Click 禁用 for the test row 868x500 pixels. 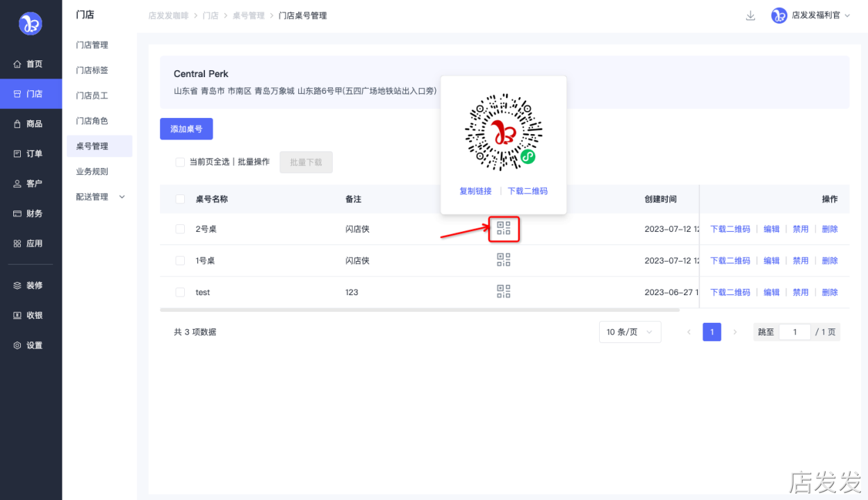pyautogui.click(x=801, y=292)
